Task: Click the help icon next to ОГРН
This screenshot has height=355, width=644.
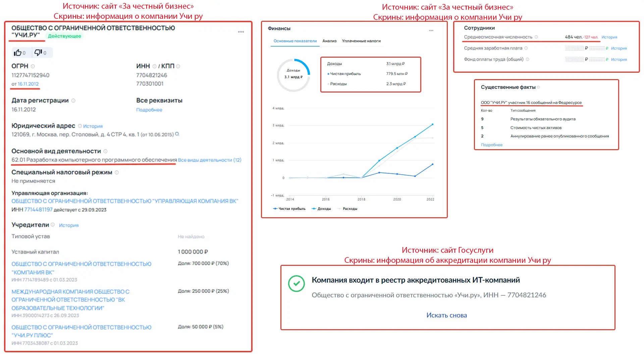Action: 33,66
